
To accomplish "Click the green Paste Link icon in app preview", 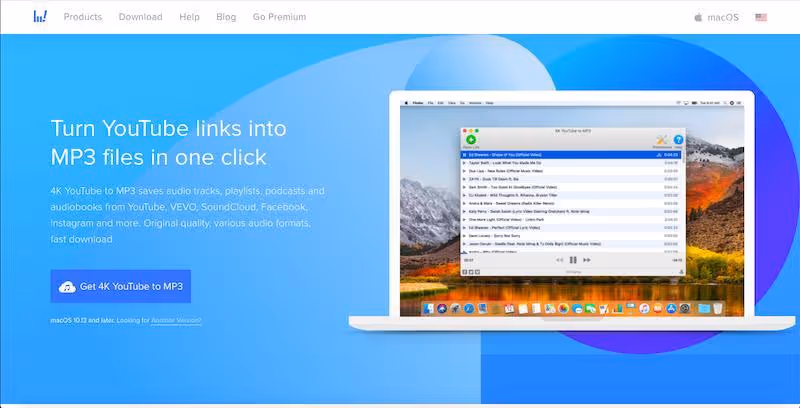I will pyautogui.click(x=470, y=140).
